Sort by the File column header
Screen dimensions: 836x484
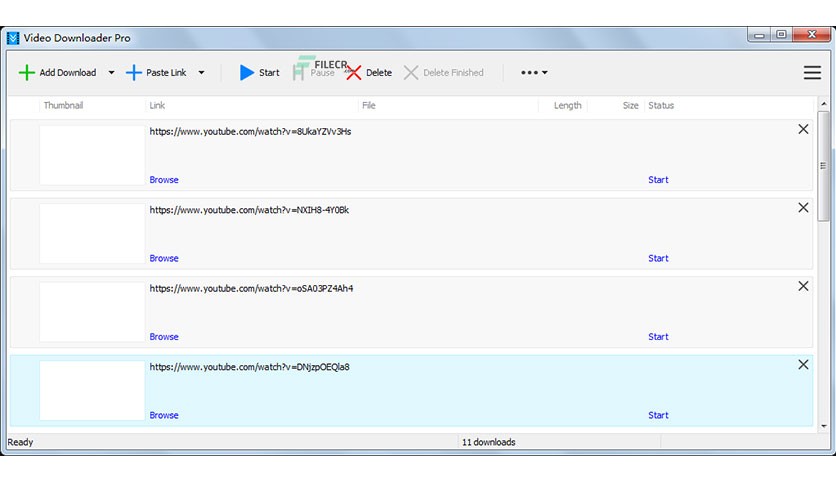(x=368, y=106)
